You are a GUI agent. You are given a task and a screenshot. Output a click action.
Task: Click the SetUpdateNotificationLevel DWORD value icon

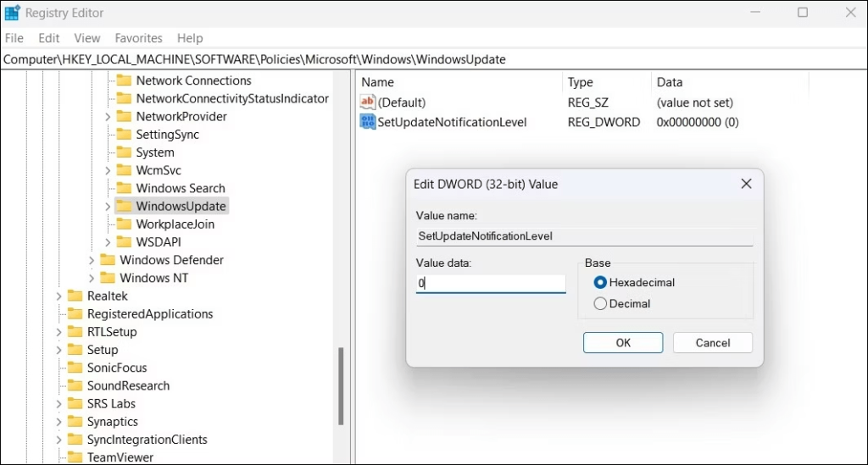pos(368,122)
